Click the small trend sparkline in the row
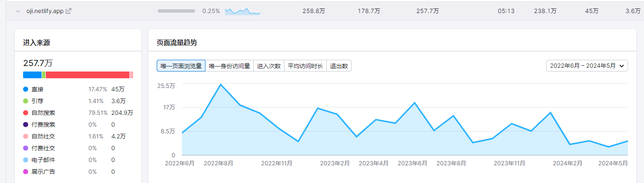644x183 pixels. coord(242,11)
